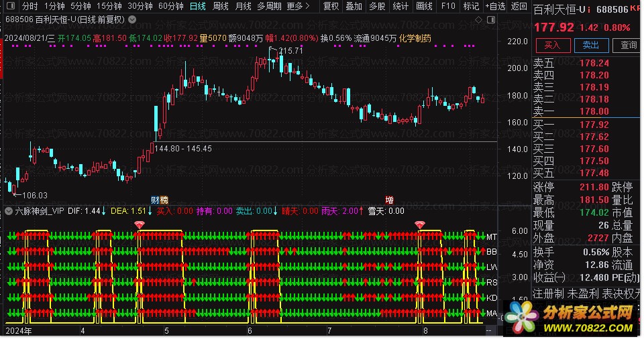
Task: Switch to the 5分钟 period tab
Action: pyautogui.click(x=80, y=6)
